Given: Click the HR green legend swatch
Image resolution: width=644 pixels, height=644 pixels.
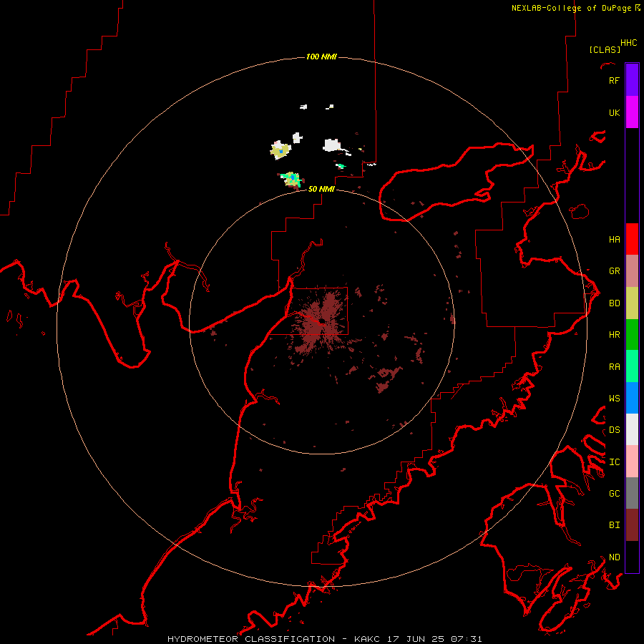Looking at the screenshot, I should point(632,334).
